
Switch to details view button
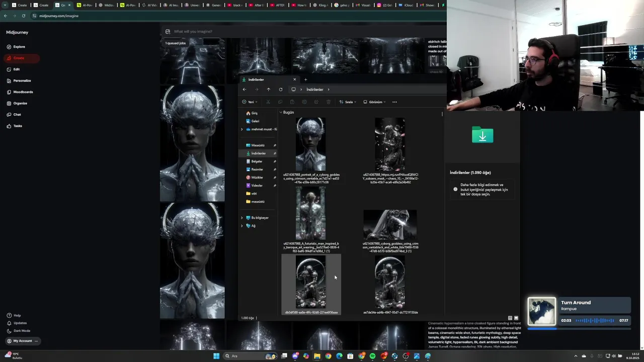[510, 318]
